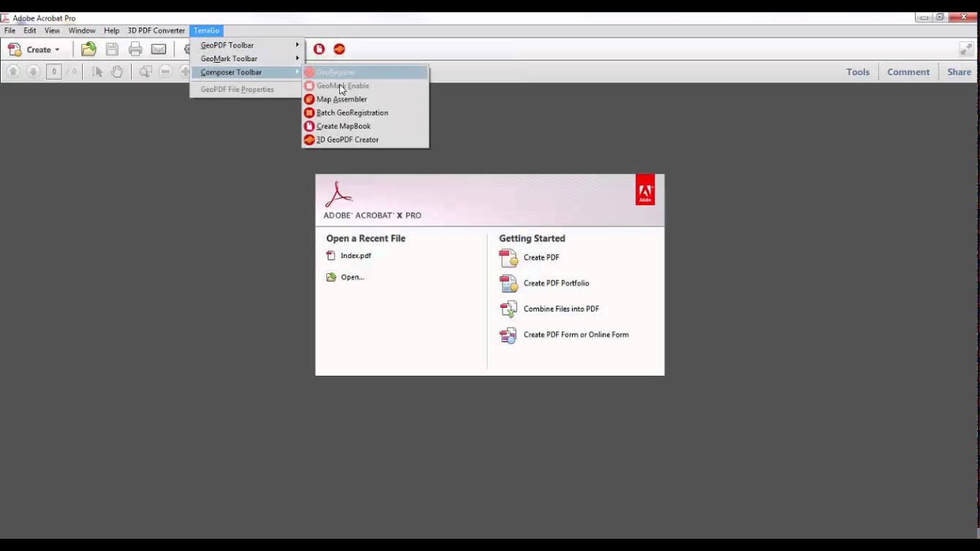Expand GeoPDF Toolbar submenu
980x551 pixels.
click(247, 45)
